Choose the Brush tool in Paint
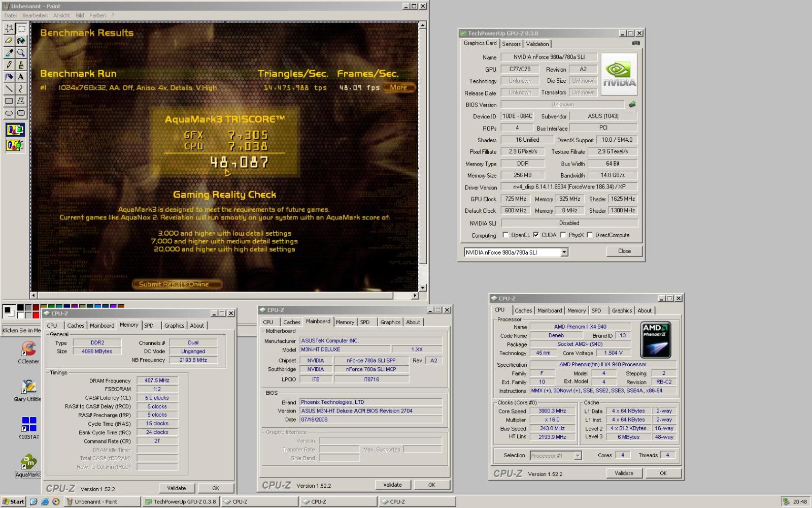The height and width of the screenshot is (508, 812). click(21, 65)
